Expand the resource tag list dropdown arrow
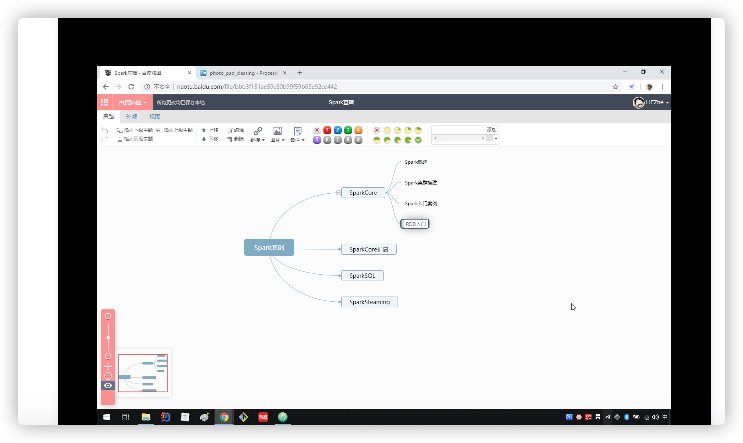743x443 pixels. click(x=496, y=138)
